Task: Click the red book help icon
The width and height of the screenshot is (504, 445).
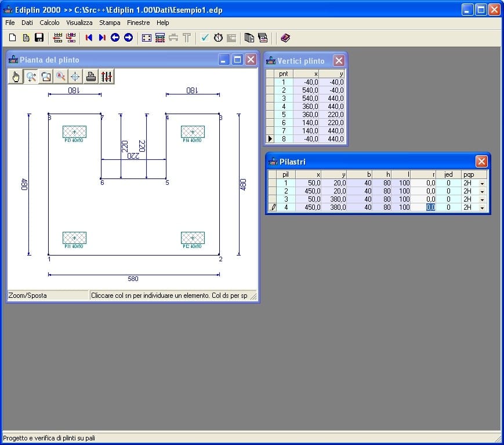Action: click(x=285, y=38)
